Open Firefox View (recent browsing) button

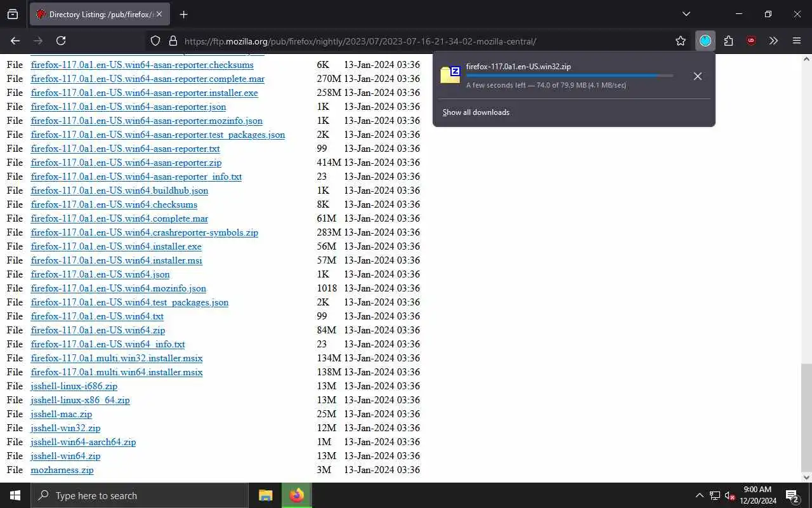coord(13,14)
